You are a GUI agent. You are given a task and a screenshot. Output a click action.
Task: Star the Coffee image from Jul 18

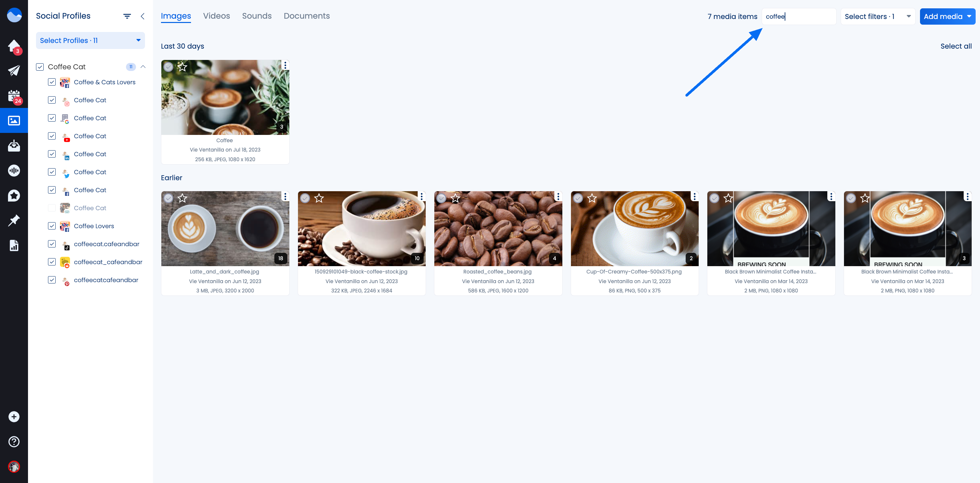tap(183, 67)
